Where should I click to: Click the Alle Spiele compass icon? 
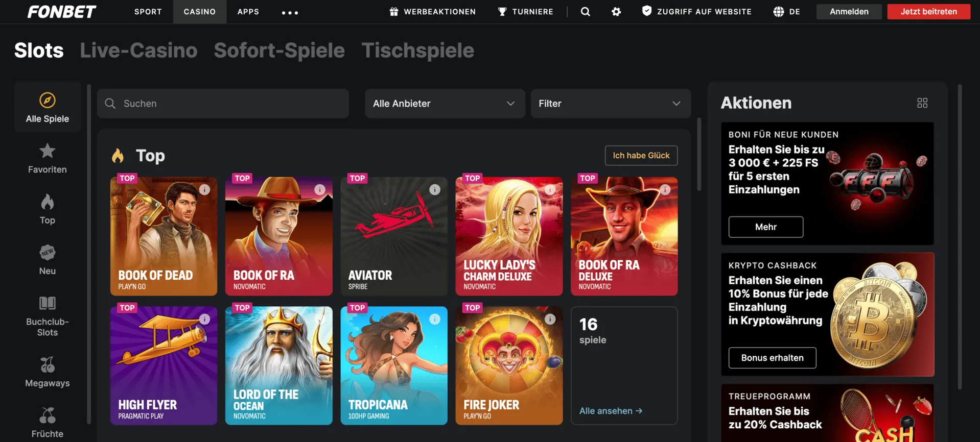tap(48, 100)
